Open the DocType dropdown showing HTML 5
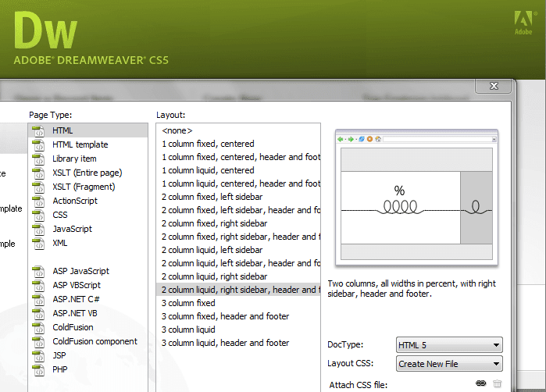Viewport: 546px width, 392px height. (449, 345)
